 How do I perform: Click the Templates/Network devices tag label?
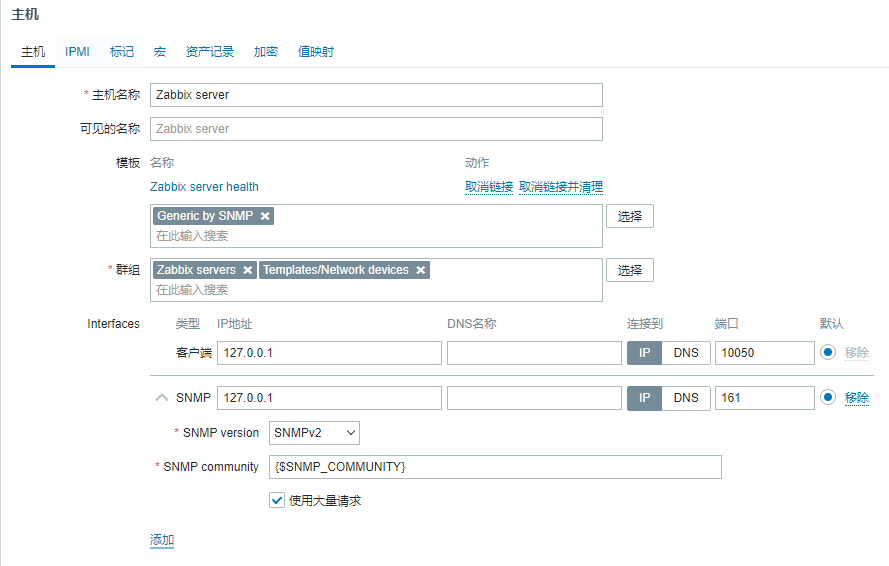click(x=336, y=270)
